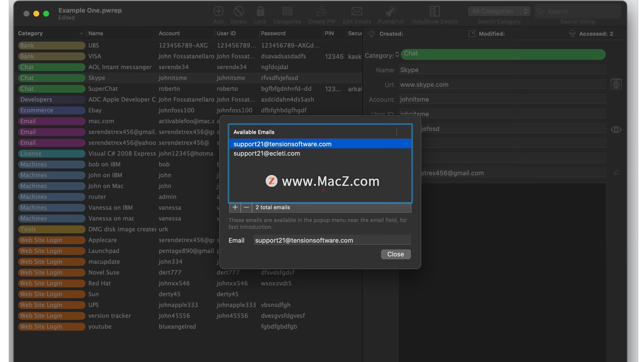Click Available Emails column header

coord(312,132)
